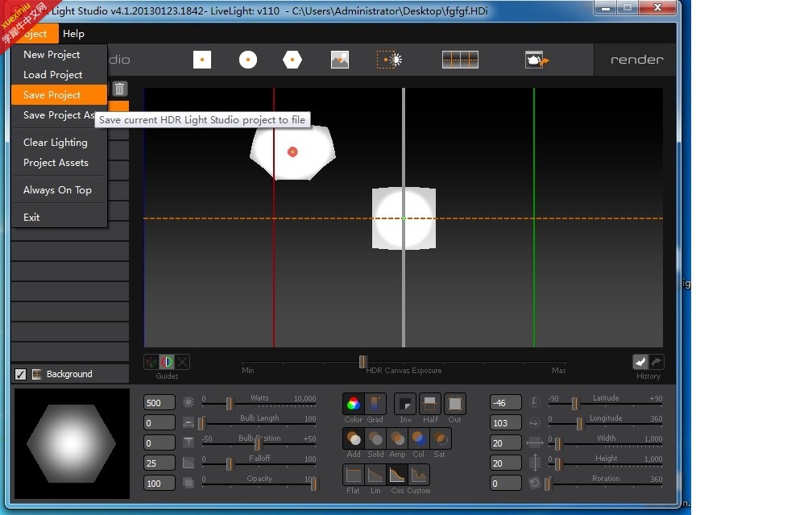Toggle the Inv invert option
The width and height of the screenshot is (812, 515).
tap(405, 404)
